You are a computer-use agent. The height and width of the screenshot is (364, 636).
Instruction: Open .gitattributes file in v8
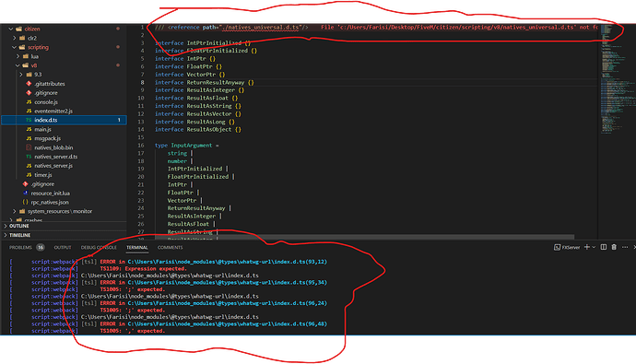point(50,84)
